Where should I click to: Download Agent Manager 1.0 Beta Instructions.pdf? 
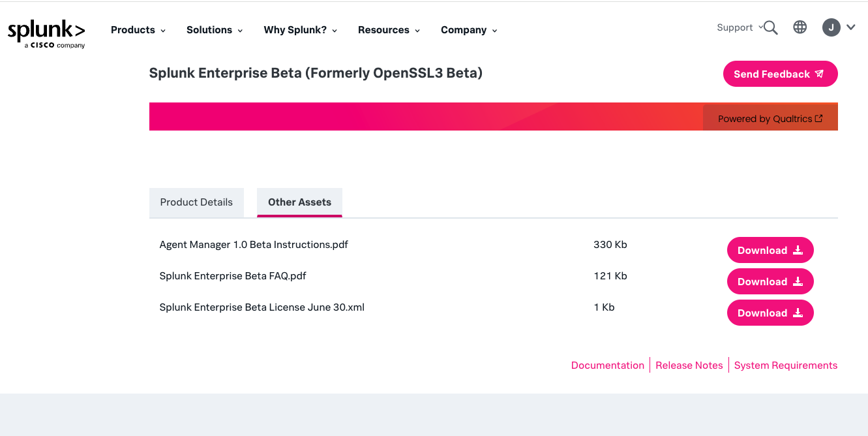pyautogui.click(x=770, y=251)
